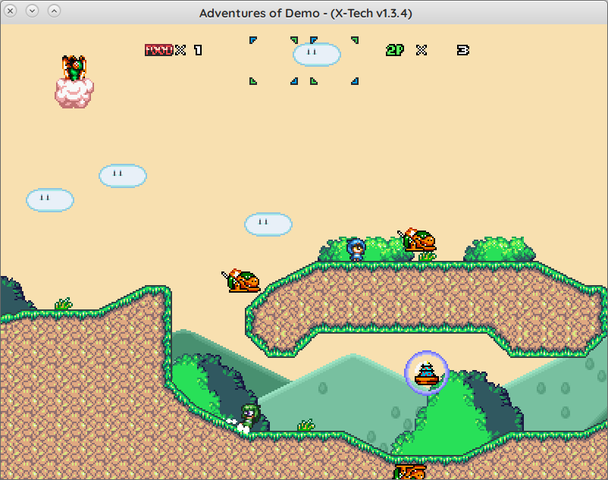The width and height of the screenshot is (608, 480).
Task: Target the sword turtle beside the blue character
Action: [417, 240]
